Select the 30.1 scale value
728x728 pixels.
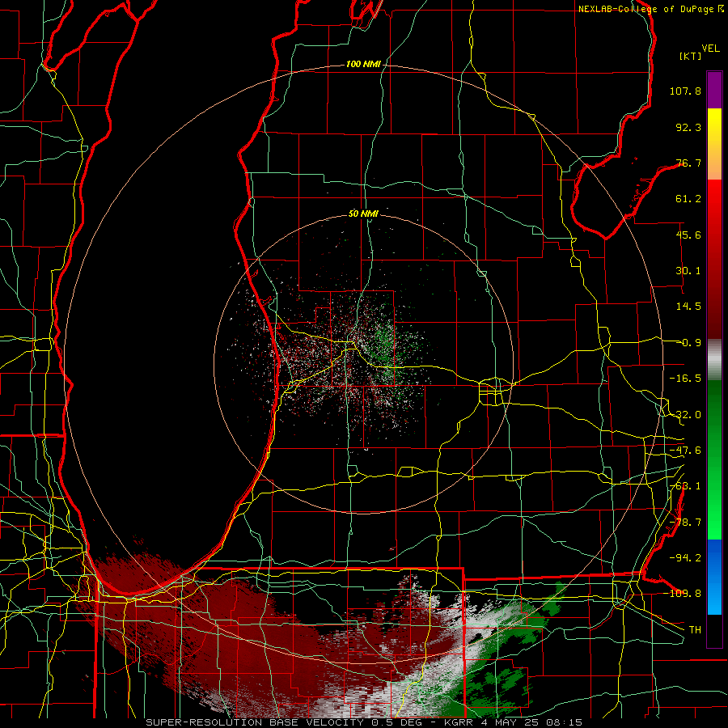pyautogui.click(x=688, y=271)
